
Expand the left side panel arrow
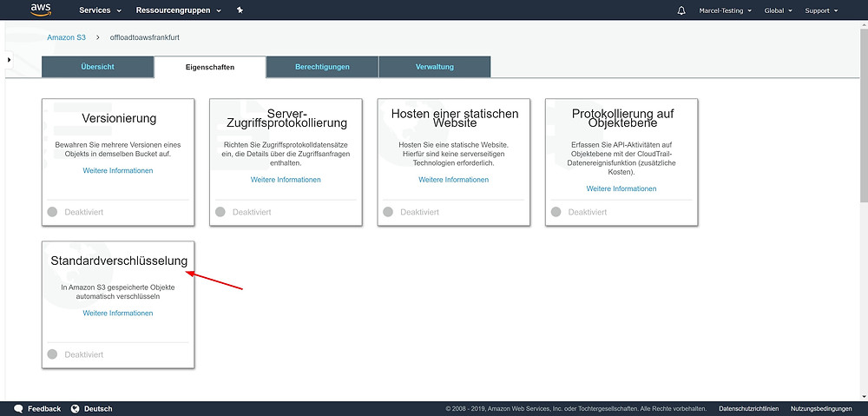point(9,59)
